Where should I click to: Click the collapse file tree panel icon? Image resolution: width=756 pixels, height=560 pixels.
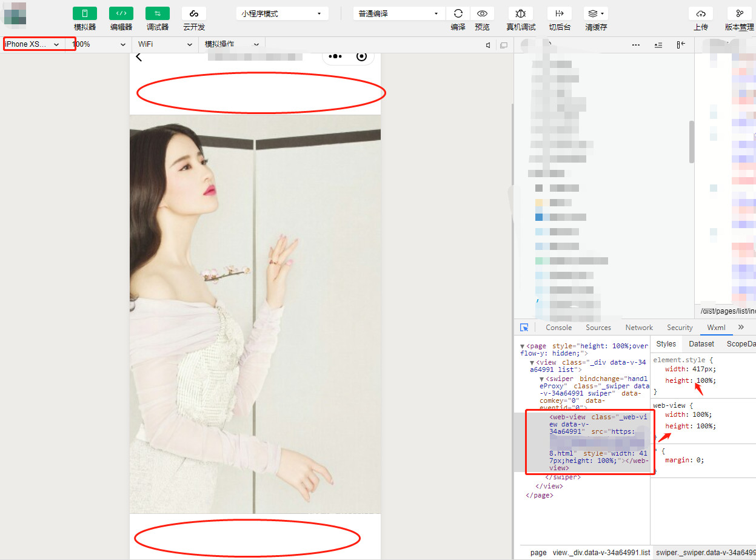[681, 45]
